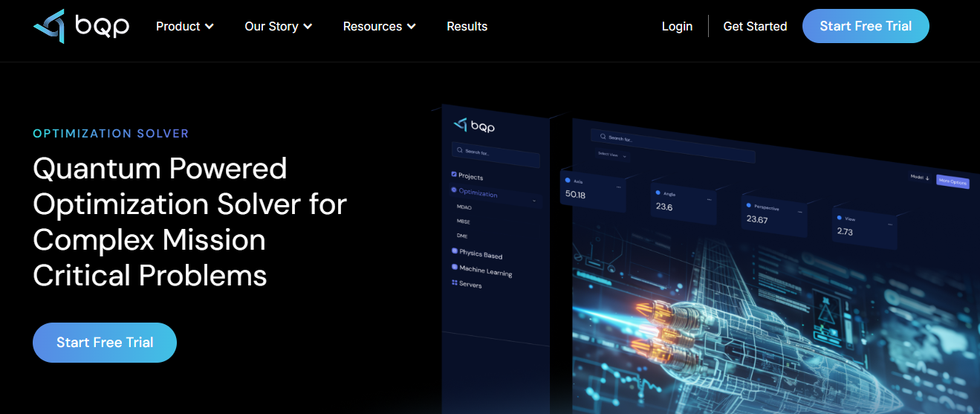Expand the chevron beside Our Story
Viewport: 980px width, 414px height.
tap(308, 26)
